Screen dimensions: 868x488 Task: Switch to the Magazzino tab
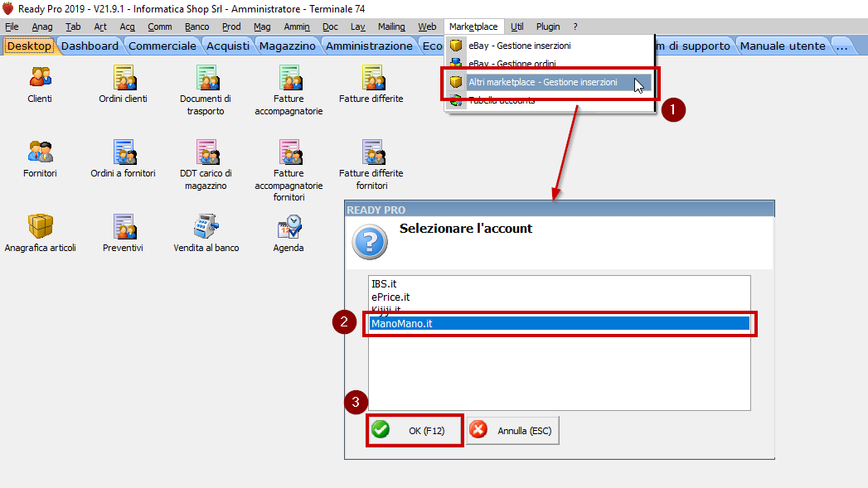[x=288, y=46]
